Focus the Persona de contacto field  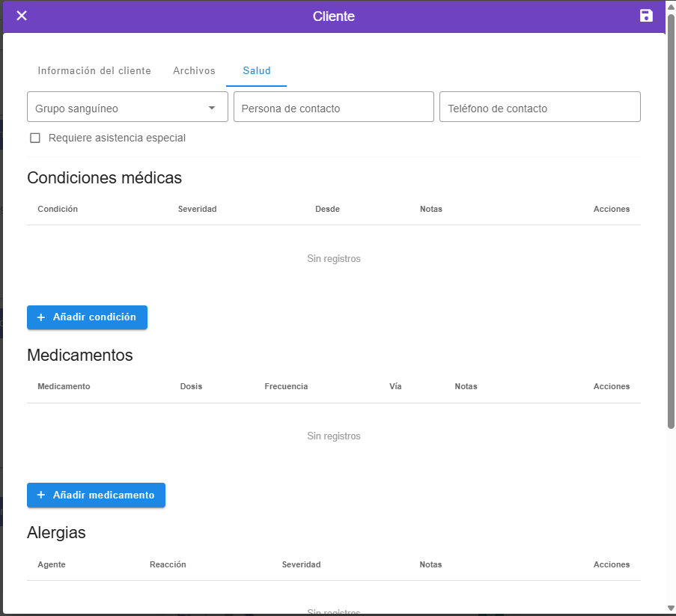click(x=333, y=108)
